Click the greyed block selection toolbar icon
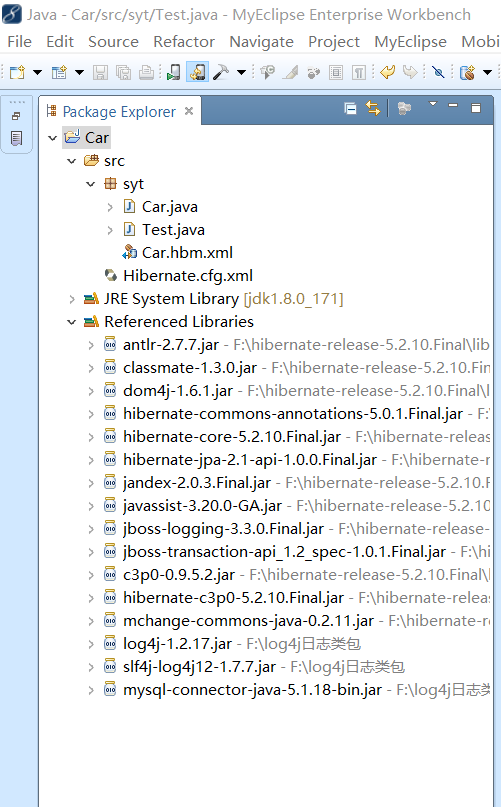Screen dimensions: 501x807 click(x=336, y=72)
